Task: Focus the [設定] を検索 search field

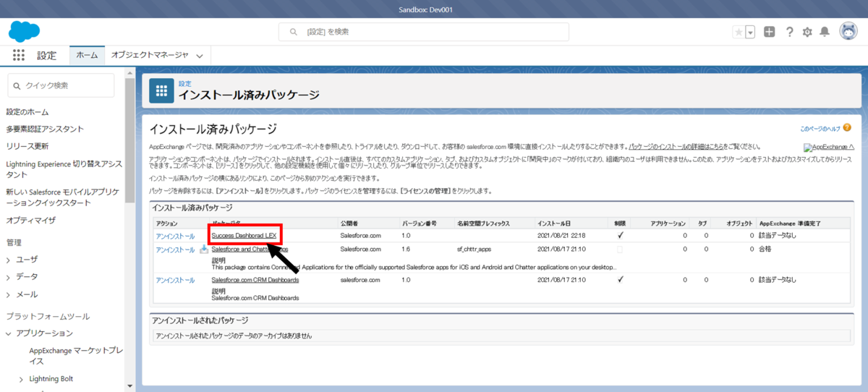Action: (424, 32)
